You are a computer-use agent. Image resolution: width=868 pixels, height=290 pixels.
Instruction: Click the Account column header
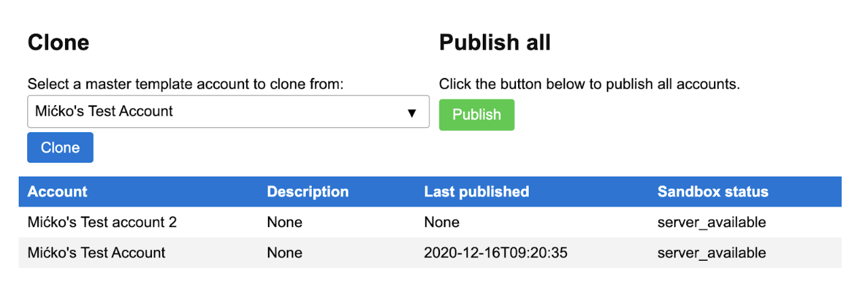point(58,192)
